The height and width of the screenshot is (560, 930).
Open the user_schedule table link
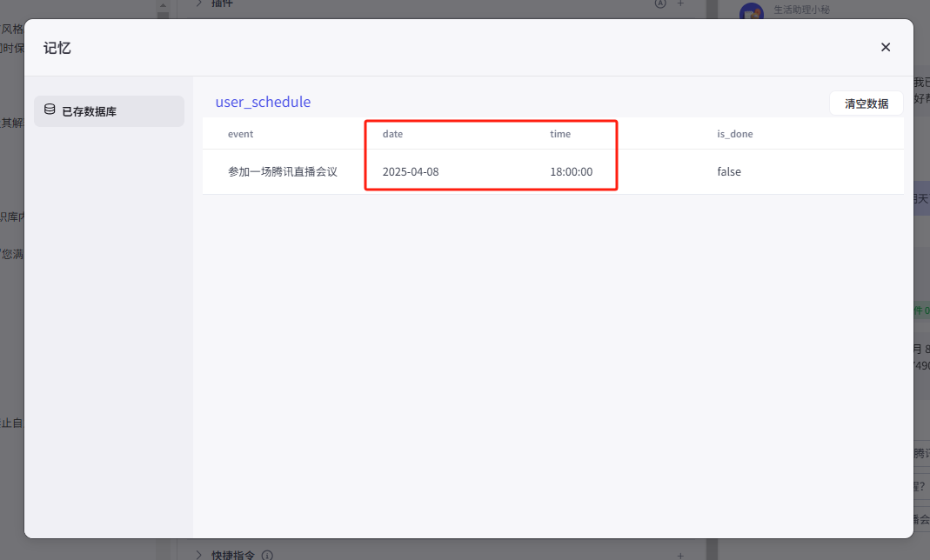click(263, 102)
